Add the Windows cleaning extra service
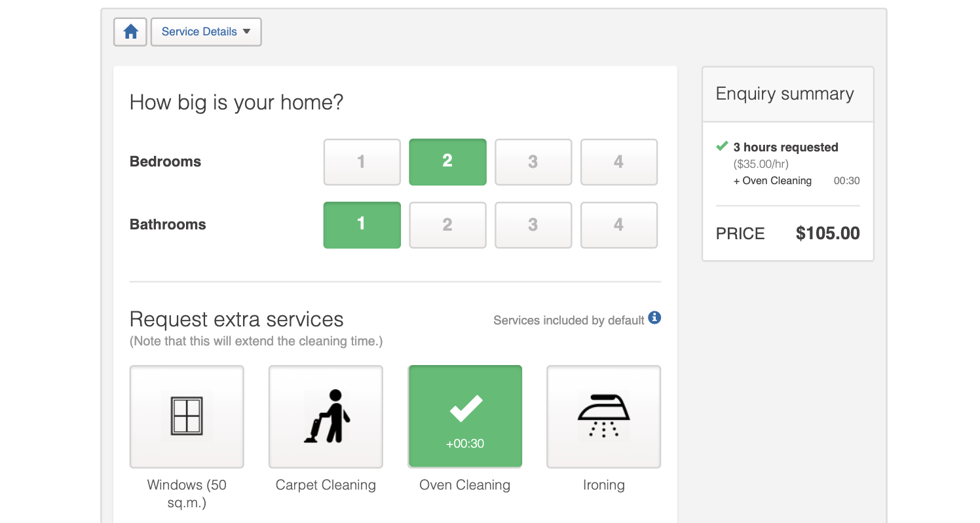The height and width of the screenshot is (523, 980). (x=187, y=416)
